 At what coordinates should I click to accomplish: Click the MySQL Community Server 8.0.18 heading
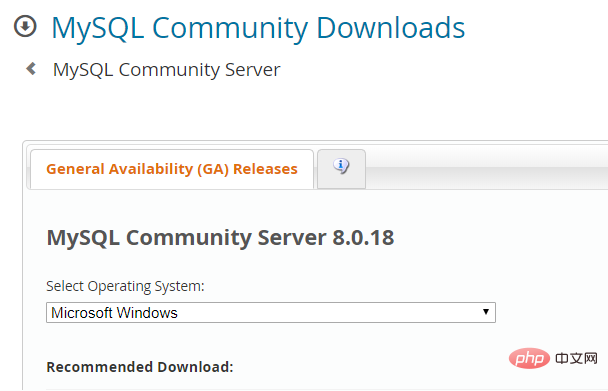220,238
